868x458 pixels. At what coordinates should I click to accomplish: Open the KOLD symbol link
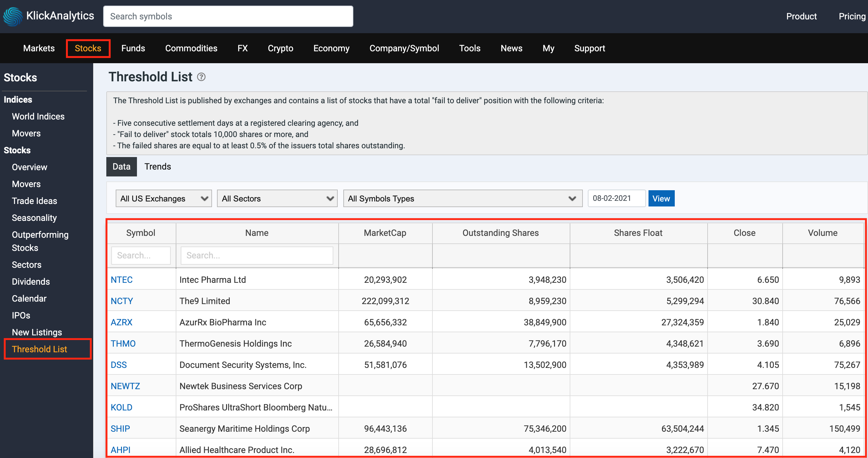pyautogui.click(x=121, y=407)
